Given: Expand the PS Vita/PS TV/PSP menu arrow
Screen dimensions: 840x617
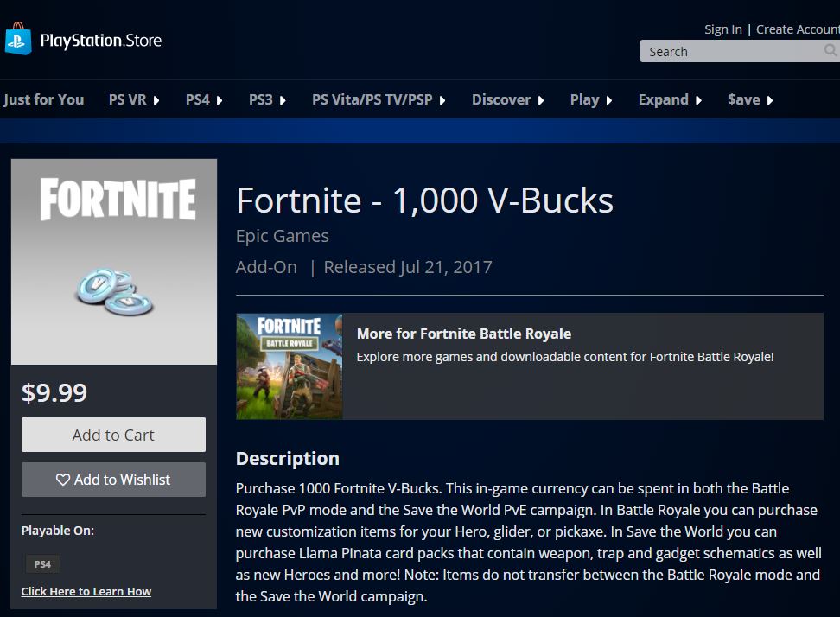Looking at the screenshot, I should pos(442,100).
